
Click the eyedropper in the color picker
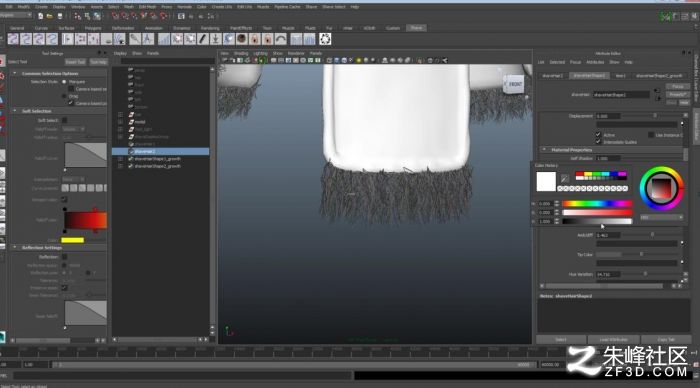pos(564,179)
